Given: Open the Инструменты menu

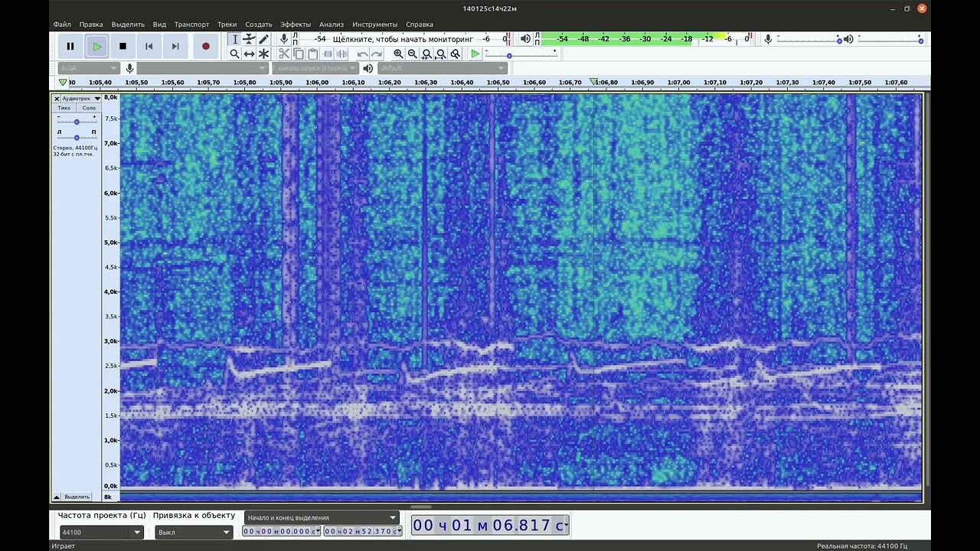Looking at the screenshot, I should pyautogui.click(x=375, y=24).
